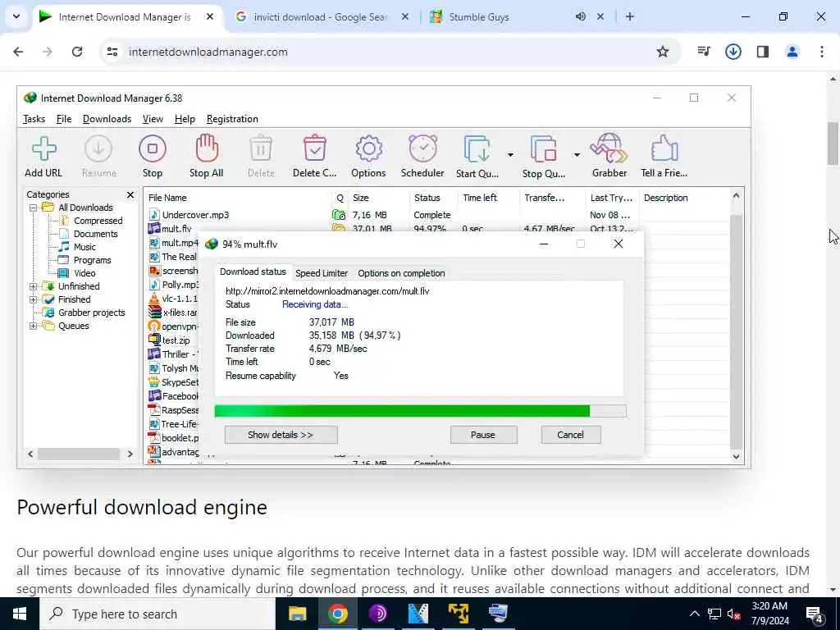Open a new Chrome tab
The height and width of the screenshot is (630, 840).
click(x=630, y=16)
